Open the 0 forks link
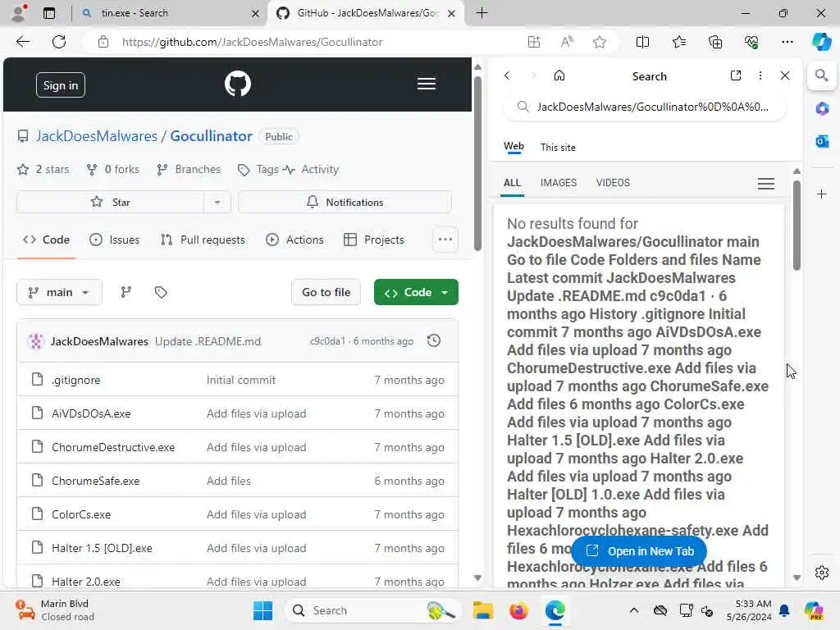Screen dimensions: 840x630 [x=113, y=169]
